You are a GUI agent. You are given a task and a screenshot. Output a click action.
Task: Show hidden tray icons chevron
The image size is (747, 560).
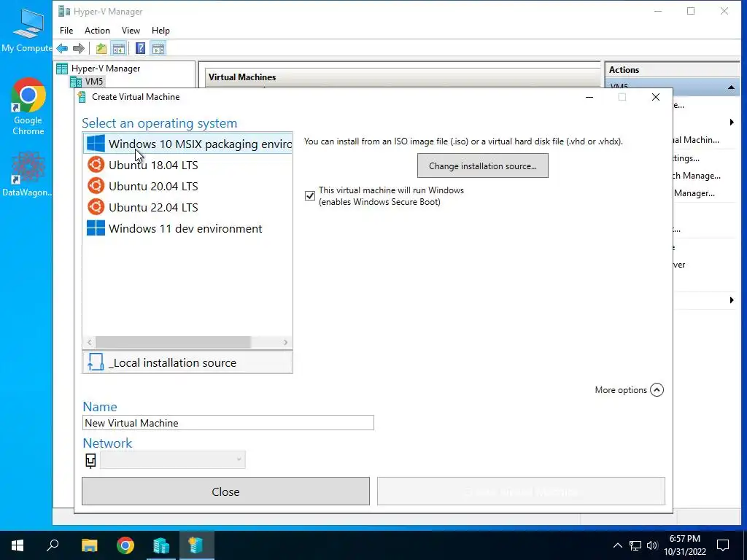(x=617, y=545)
